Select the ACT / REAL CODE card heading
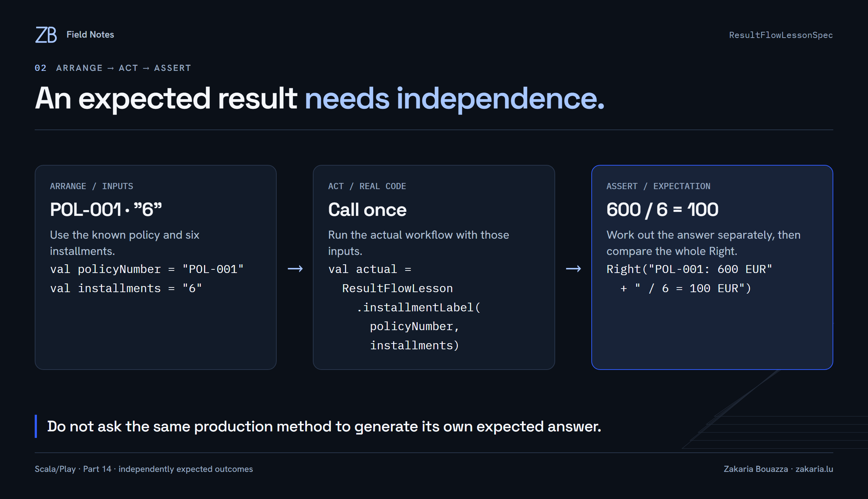 click(367, 186)
